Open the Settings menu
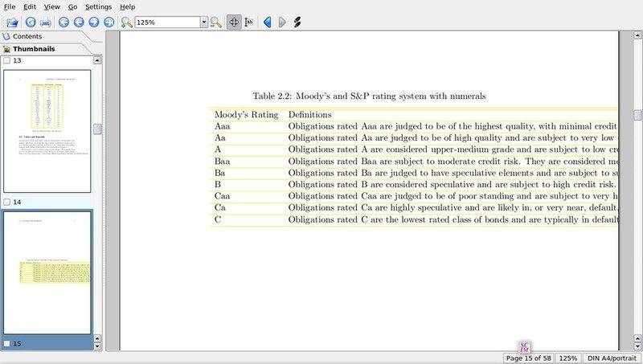 coord(98,7)
